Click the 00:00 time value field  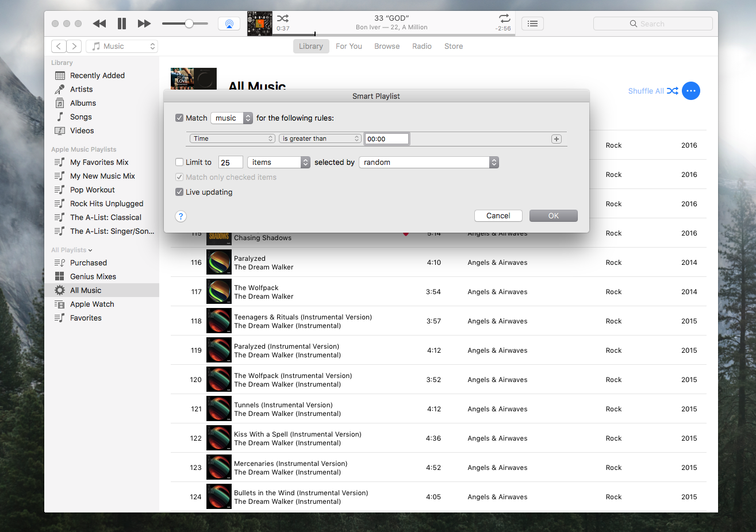[x=386, y=138]
